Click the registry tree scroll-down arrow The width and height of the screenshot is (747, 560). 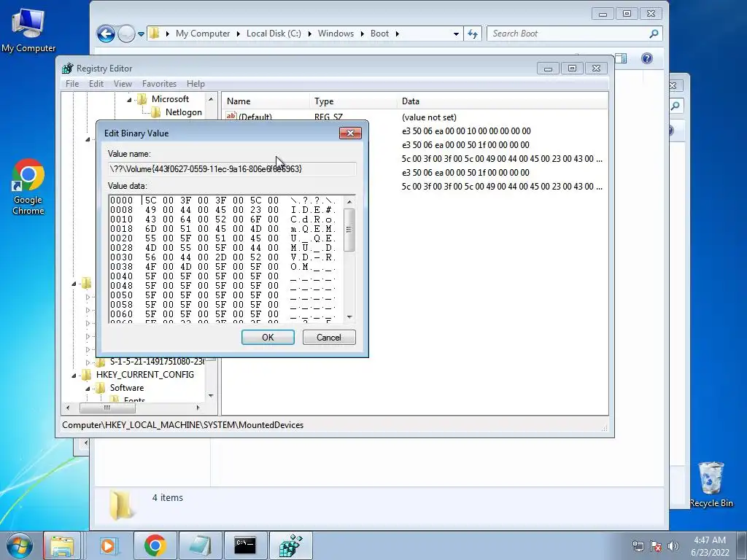[x=211, y=396]
